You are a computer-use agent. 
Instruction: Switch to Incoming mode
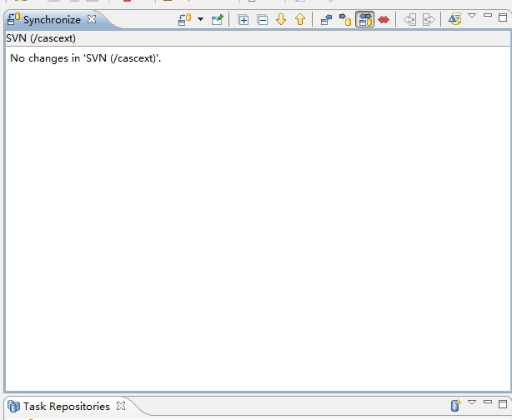326,19
